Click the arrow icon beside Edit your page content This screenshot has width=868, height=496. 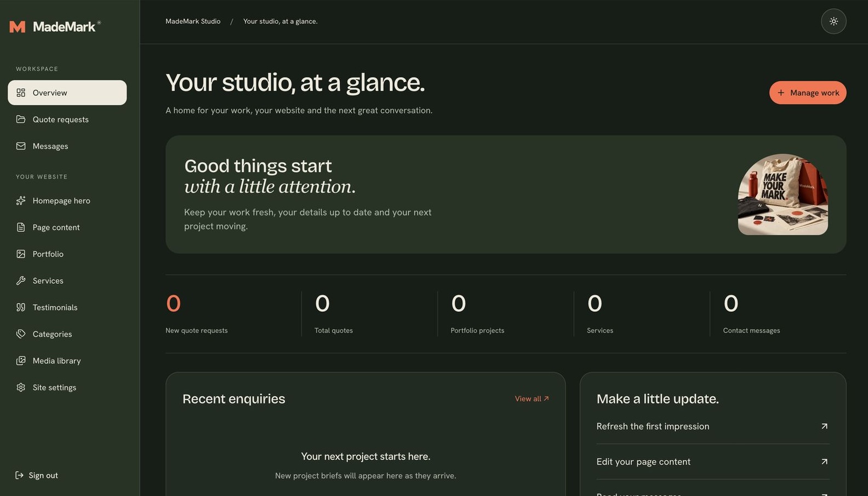[x=824, y=462]
